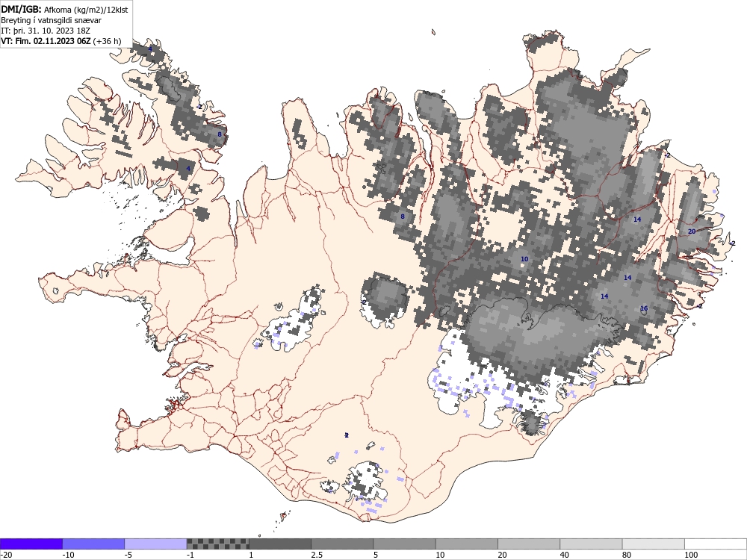
Task: Click the "80" legend scale label
Action: click(x=627, y=555)
